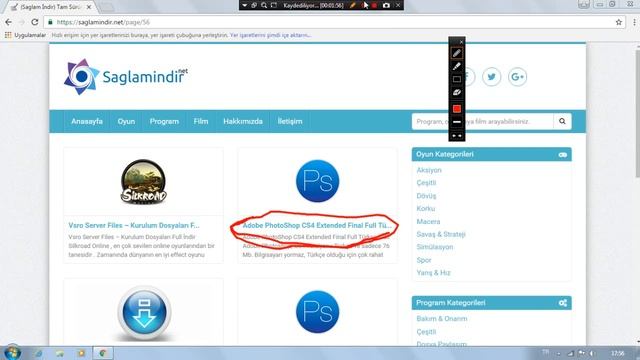This screenshot has width=640, height=360.
Task: Open the Uygulamalar apps shortcut
Action: (x=25, y=35)
